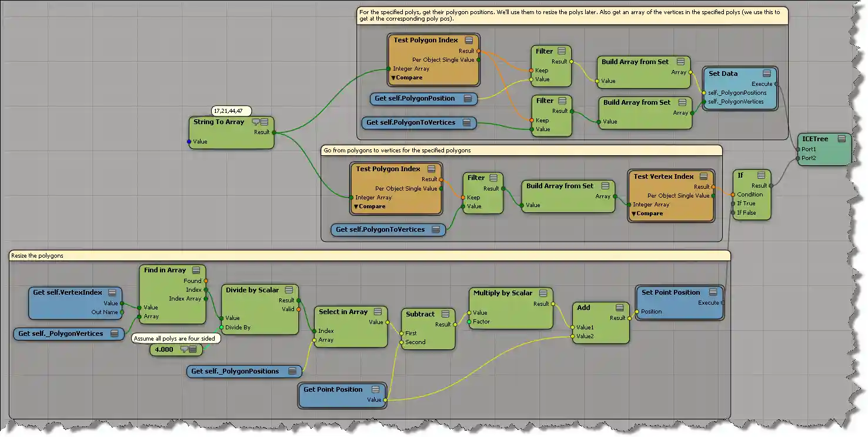This screenshot has width=868, height=437.
Task: Open the Set Data node menu icon
Action: [x=767, y=74]
